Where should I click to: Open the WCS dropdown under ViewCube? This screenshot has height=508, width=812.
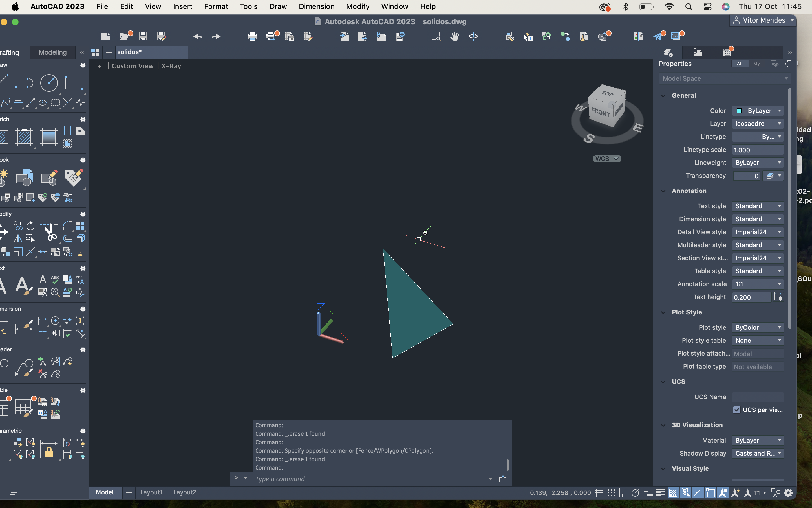pos(607,159)
